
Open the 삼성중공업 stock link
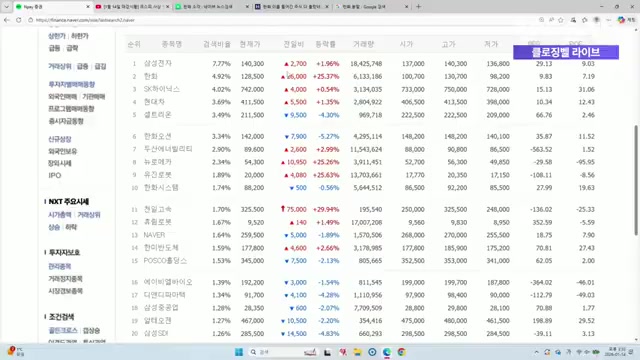pos(161,308)
